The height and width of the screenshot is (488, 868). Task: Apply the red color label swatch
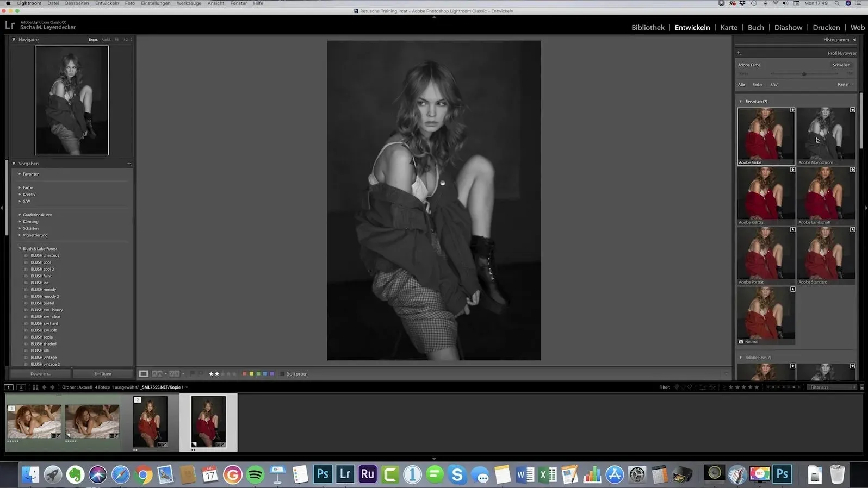[245, 374]
